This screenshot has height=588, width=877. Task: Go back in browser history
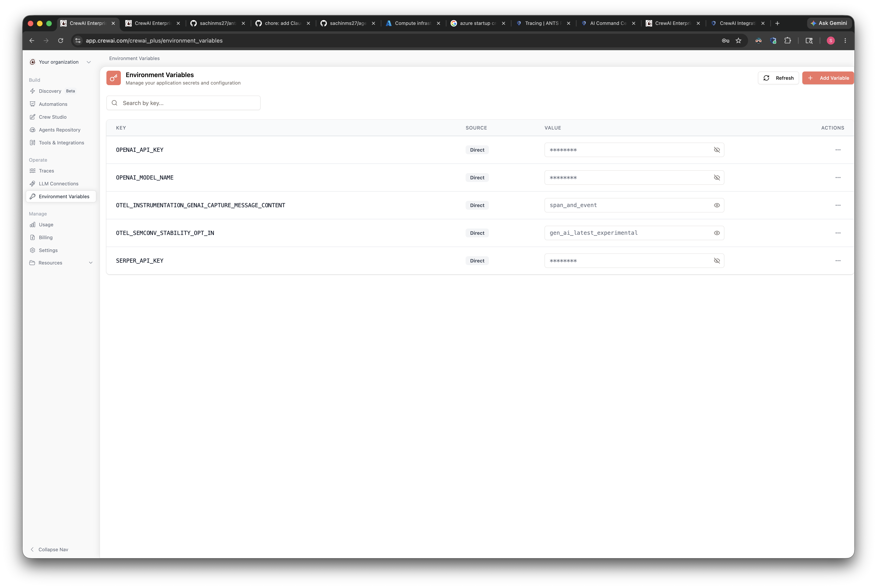32,41
